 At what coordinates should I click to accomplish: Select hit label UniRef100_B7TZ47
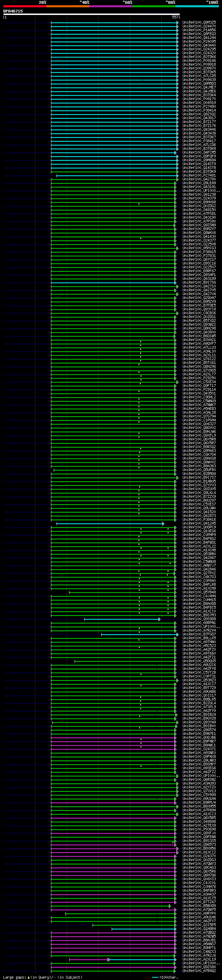pos(199,902)
